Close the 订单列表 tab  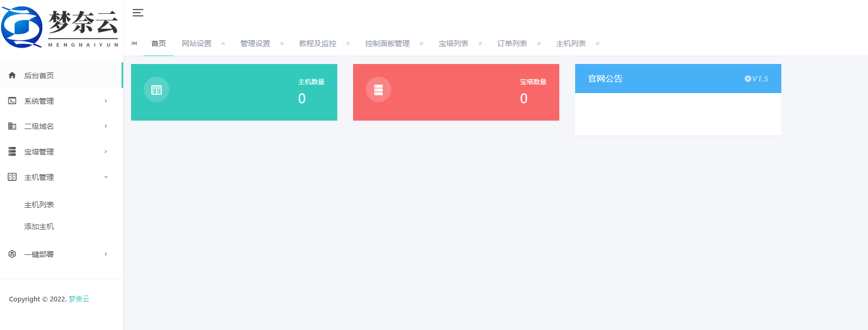tap(539, 43)
